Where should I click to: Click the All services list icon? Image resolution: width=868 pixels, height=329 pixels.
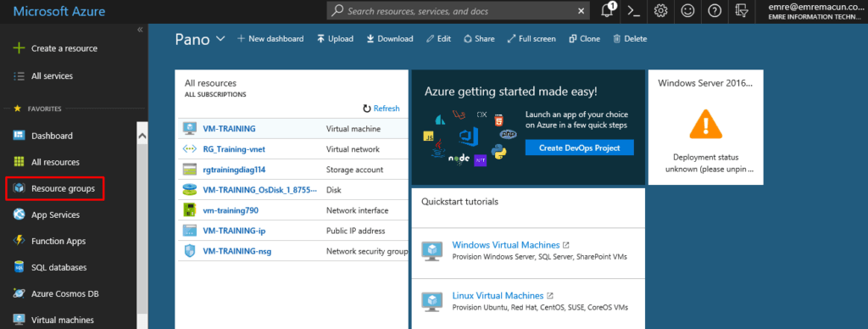coord(19,75)
